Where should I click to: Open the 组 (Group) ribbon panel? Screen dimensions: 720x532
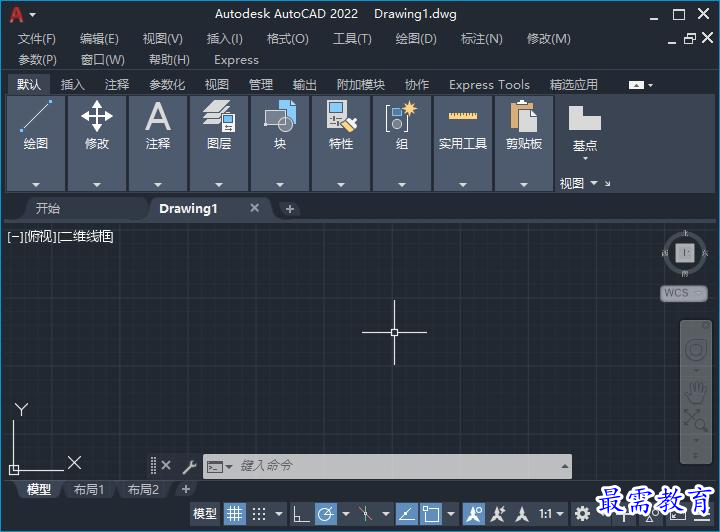[402, 143]
